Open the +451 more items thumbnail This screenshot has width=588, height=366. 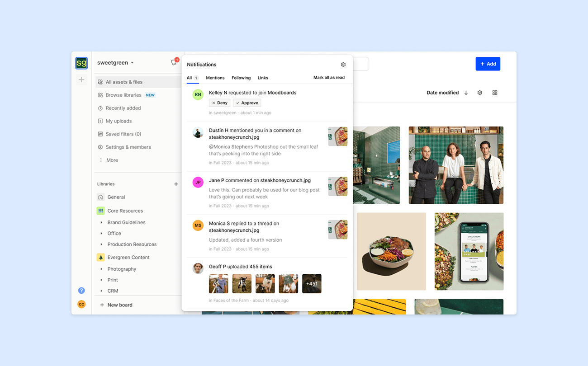pos(312,284)
